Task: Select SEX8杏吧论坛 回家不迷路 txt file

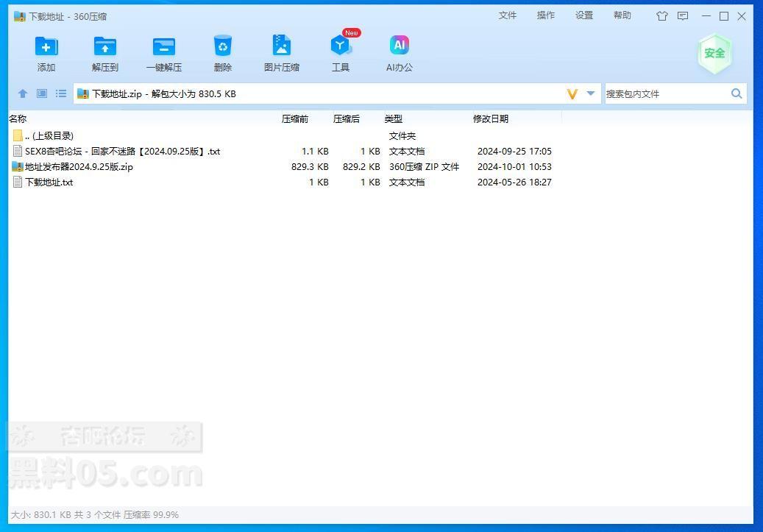Action: point(285,152)
